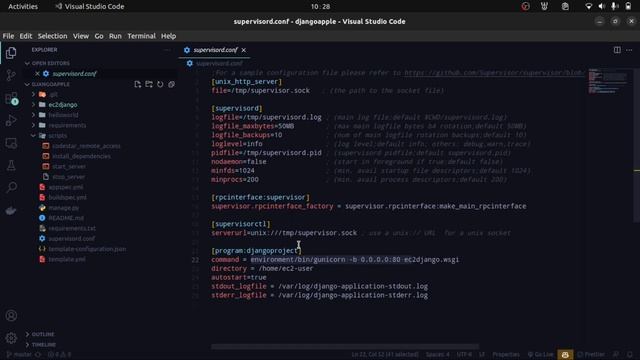Click Go Live in status bar

(540, 355)
